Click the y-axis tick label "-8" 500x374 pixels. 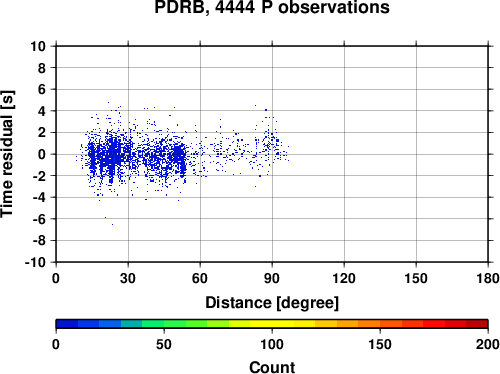tap(39, 241)
